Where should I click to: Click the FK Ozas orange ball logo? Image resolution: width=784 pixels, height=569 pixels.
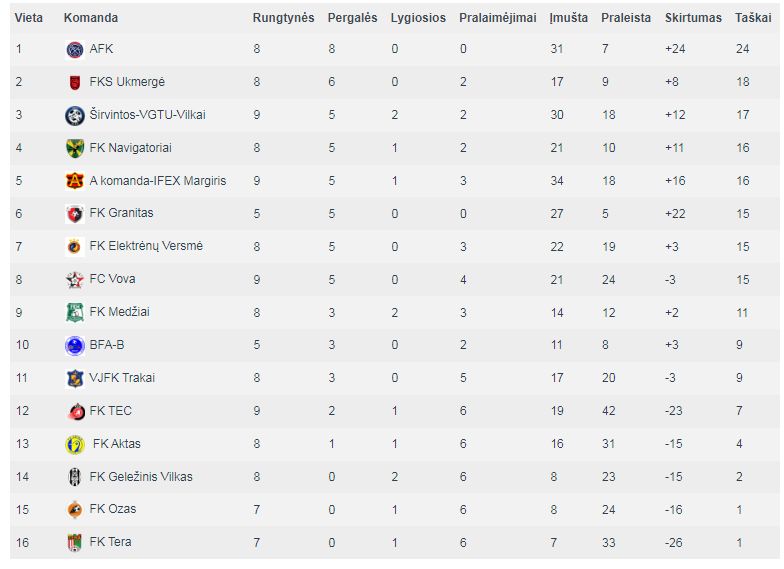[74, 510]
